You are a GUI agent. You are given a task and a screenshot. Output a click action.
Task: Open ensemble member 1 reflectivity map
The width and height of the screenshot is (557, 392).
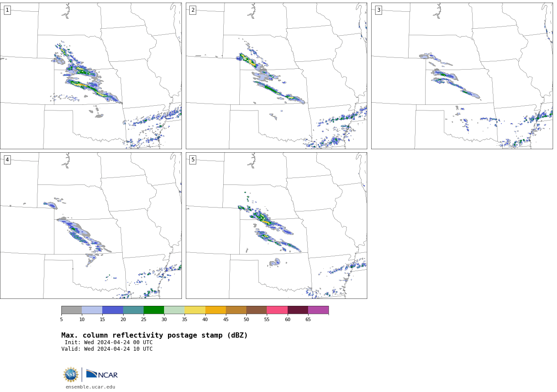(91, 76)
